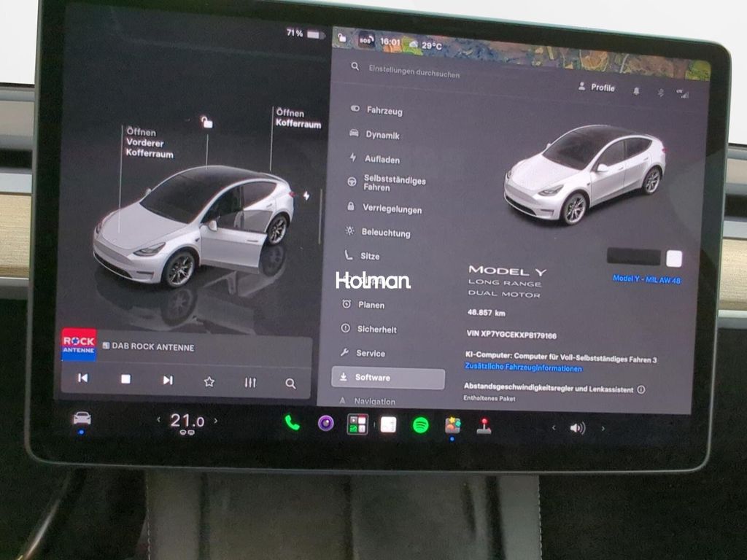Open notifications via the bell icon
The image size is (747, 560).
pyautogui.click(x=636, y=90)
